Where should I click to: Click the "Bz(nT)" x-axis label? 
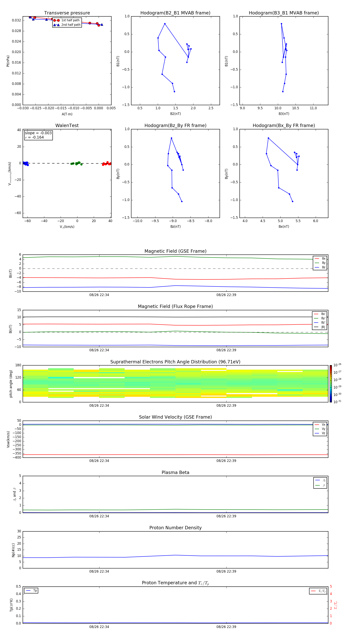[175, 227]
